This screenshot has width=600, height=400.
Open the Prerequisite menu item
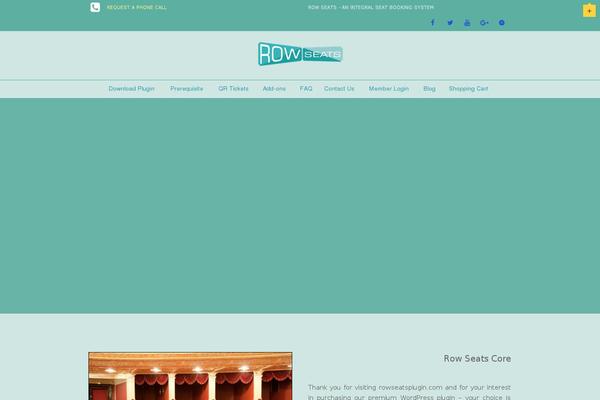187,88
